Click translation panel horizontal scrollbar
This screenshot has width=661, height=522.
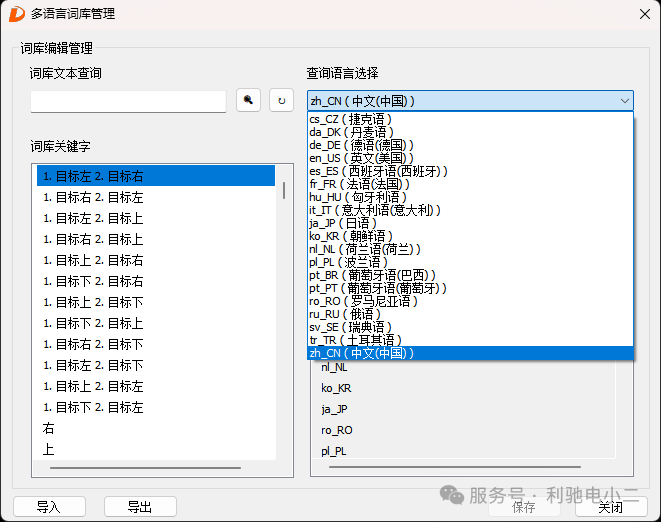pos(454,467)
